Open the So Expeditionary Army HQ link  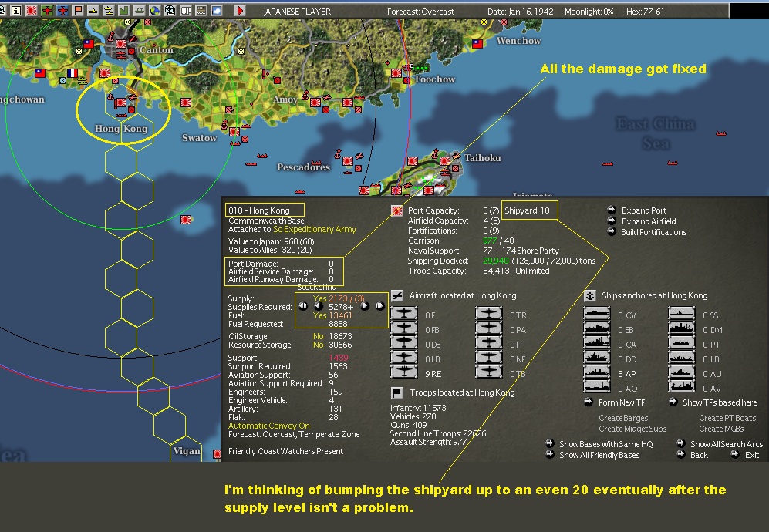point(315,229)
